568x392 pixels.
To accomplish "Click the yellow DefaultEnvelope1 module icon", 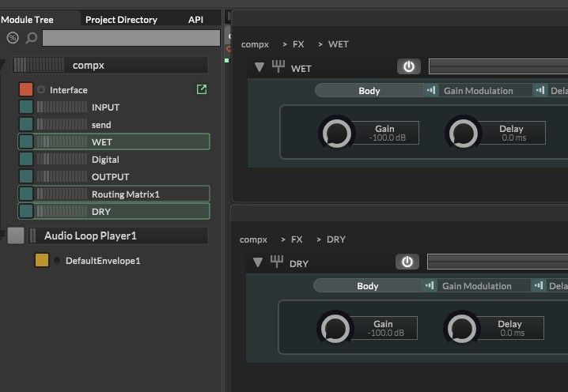I will pos(42,260).
